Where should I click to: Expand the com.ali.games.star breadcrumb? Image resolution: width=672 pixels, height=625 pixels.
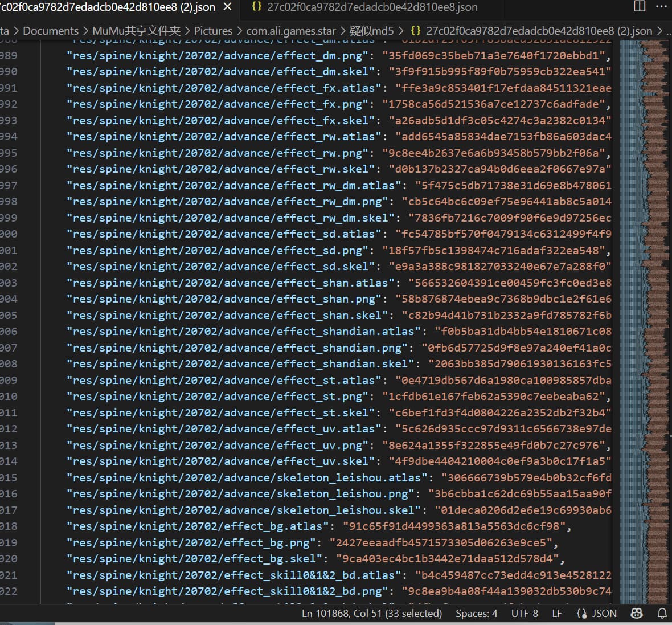tap(290, 31)
